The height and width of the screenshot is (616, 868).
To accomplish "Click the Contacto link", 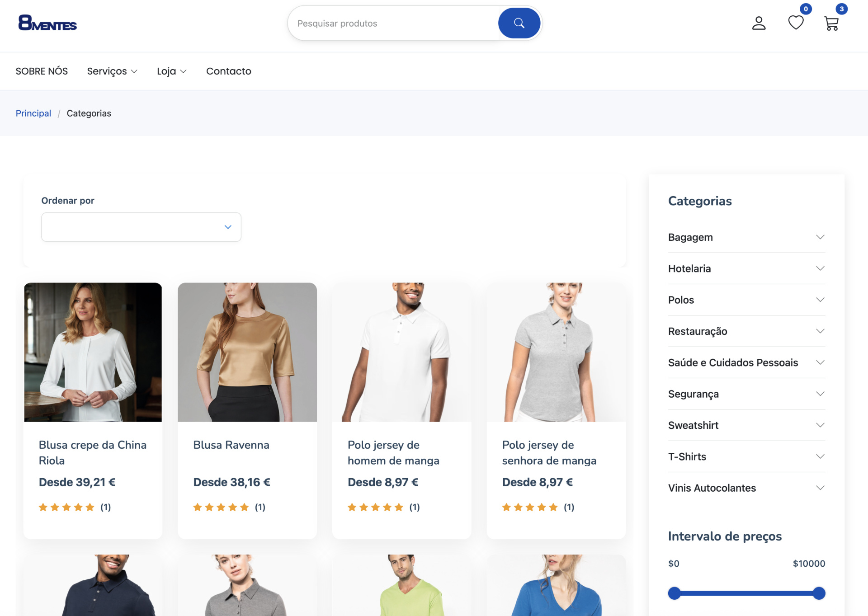I will 228,71.
